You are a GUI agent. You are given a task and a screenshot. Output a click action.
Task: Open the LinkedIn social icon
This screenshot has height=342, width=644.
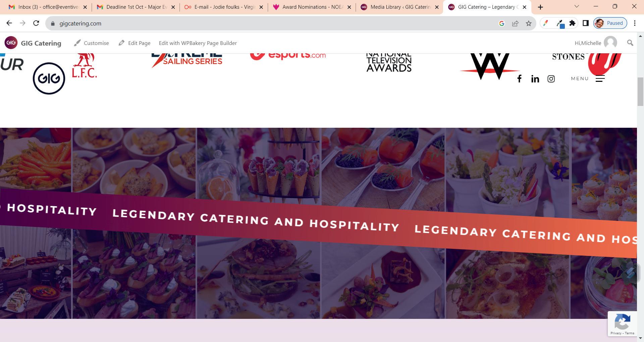click(535, 79)
